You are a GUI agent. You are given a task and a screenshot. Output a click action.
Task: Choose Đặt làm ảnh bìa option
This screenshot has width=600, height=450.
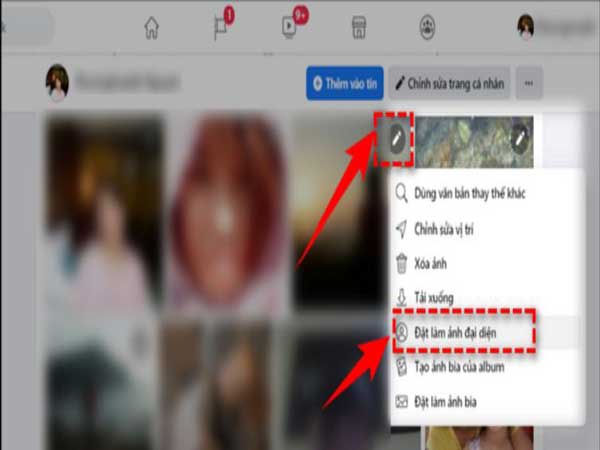tap(454, 402)
